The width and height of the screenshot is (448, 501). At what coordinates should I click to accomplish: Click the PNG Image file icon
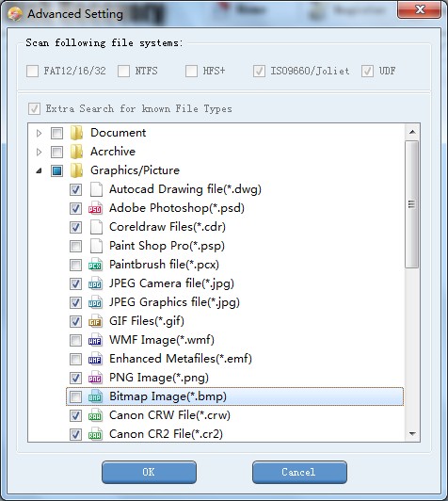click(95, 378)
